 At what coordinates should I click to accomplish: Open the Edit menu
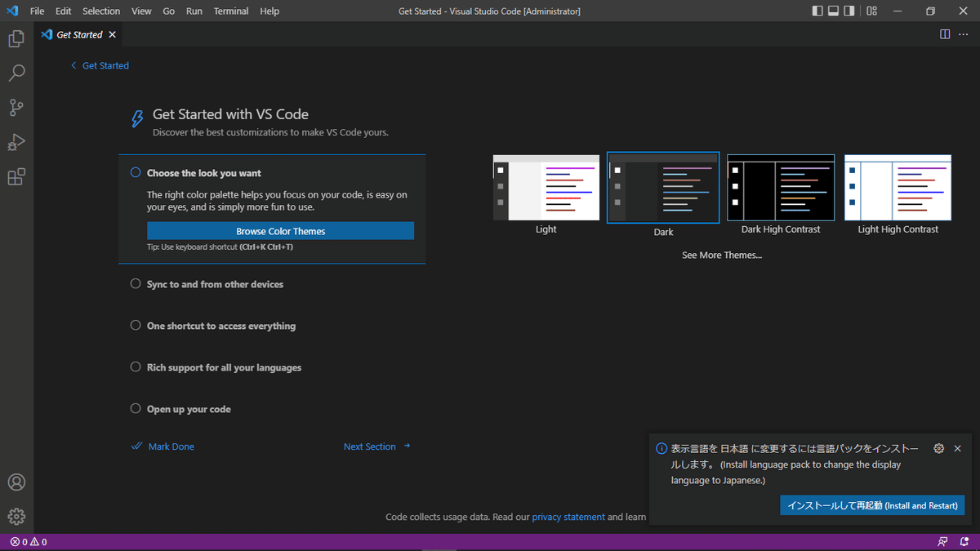(x=63, y=11)
